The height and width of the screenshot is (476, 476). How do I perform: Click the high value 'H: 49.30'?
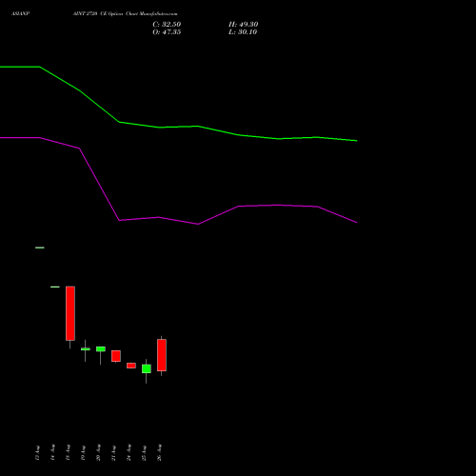243,25
